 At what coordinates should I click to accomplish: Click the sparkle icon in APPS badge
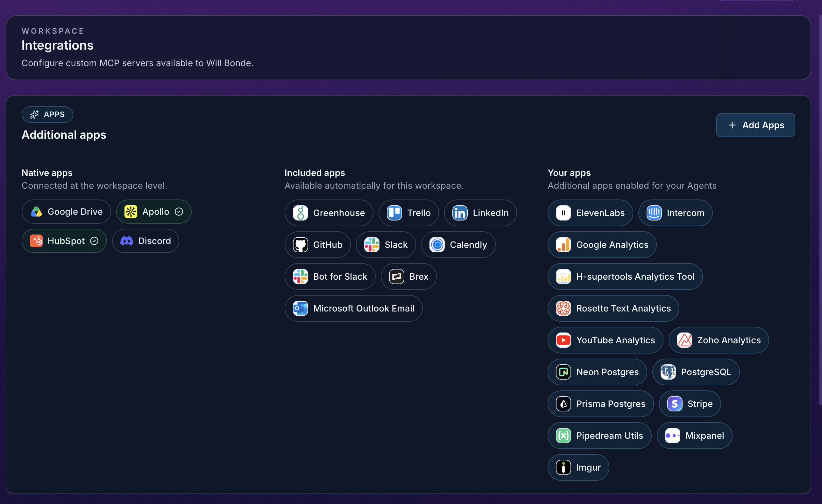34,114
